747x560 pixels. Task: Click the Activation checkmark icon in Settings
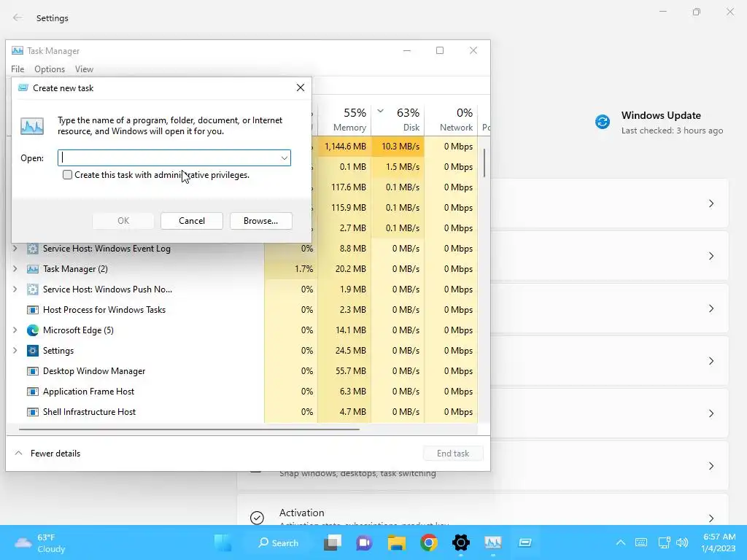click(257, 518)
